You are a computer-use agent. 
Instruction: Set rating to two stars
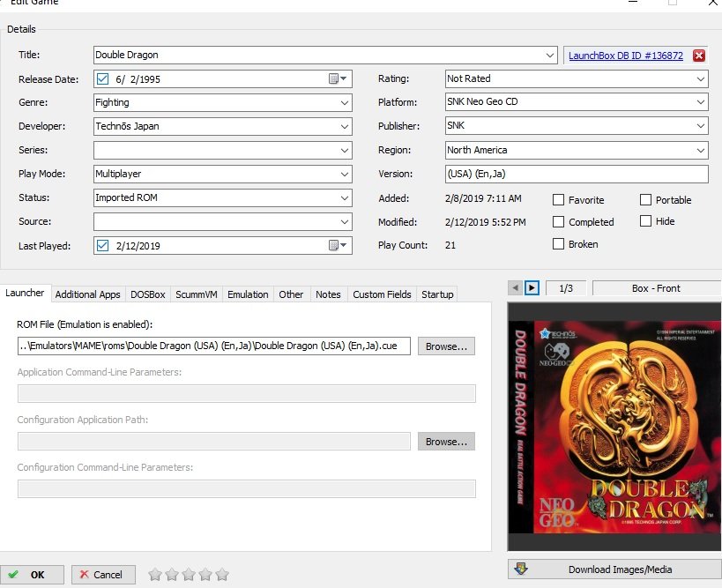click(172, 574)
